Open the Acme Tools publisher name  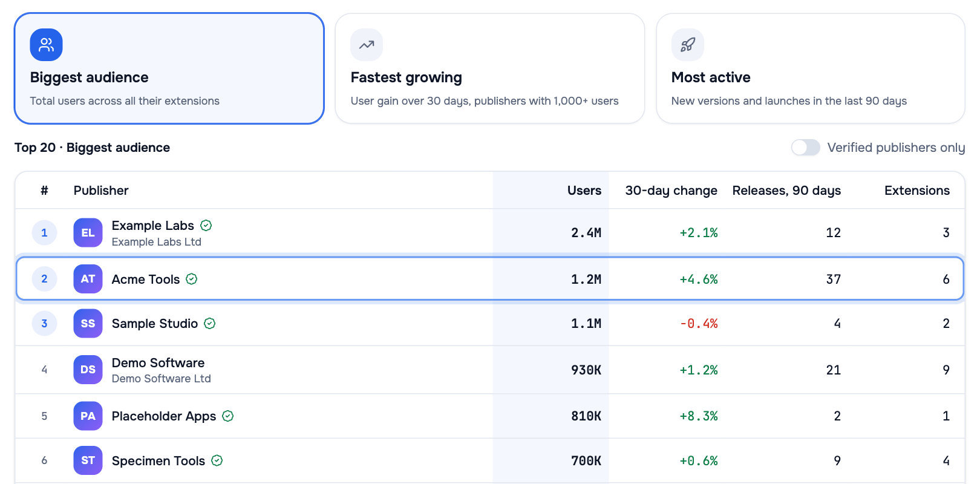[146, 279]
